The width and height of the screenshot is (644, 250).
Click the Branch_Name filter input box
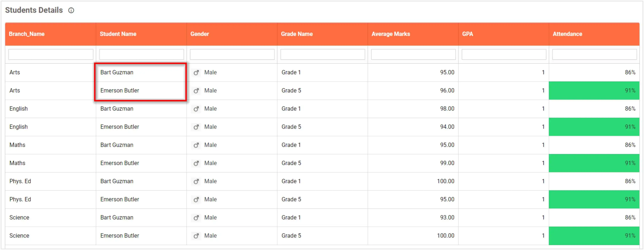pos(51,54)
